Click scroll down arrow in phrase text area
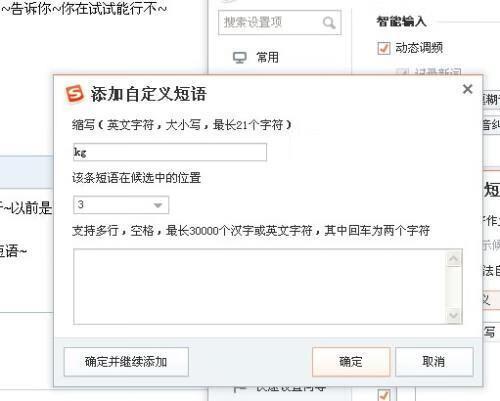500x401 pixels. (x=453, y=315)
